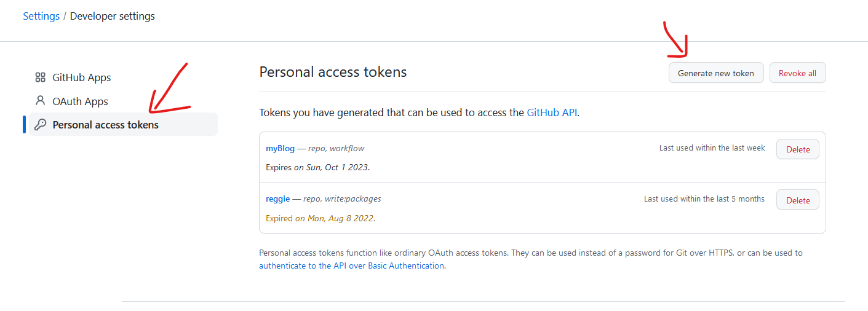Open the reggie token name link
This screenshot has width=868, height=311.
[277, 199]
